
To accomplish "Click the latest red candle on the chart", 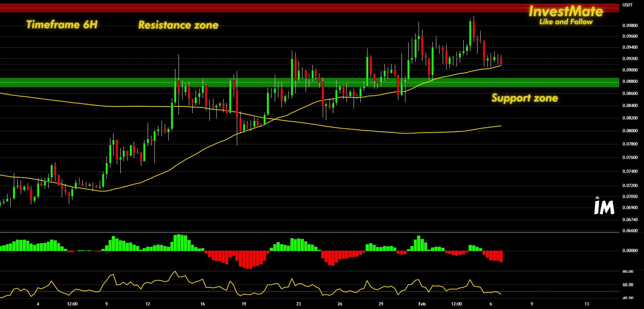I will click(501, 61).
